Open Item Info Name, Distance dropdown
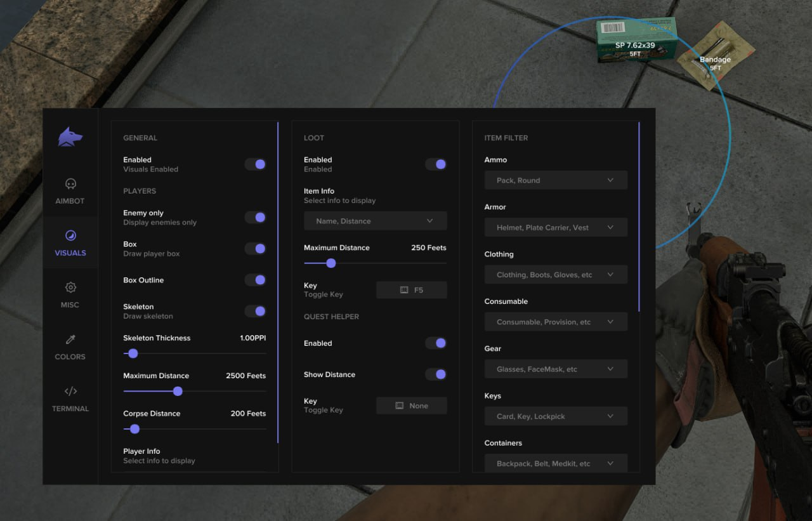 point(376,221)
